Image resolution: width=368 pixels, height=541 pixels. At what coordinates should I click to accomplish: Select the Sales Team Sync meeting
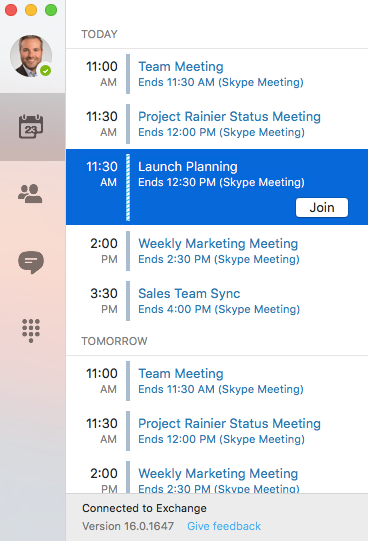point(217,301)
